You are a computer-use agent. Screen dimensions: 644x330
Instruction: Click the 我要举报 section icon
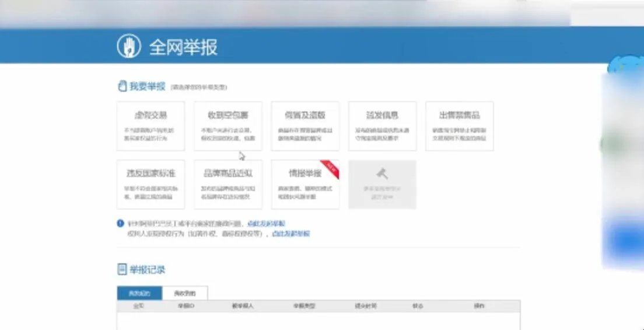121,86
